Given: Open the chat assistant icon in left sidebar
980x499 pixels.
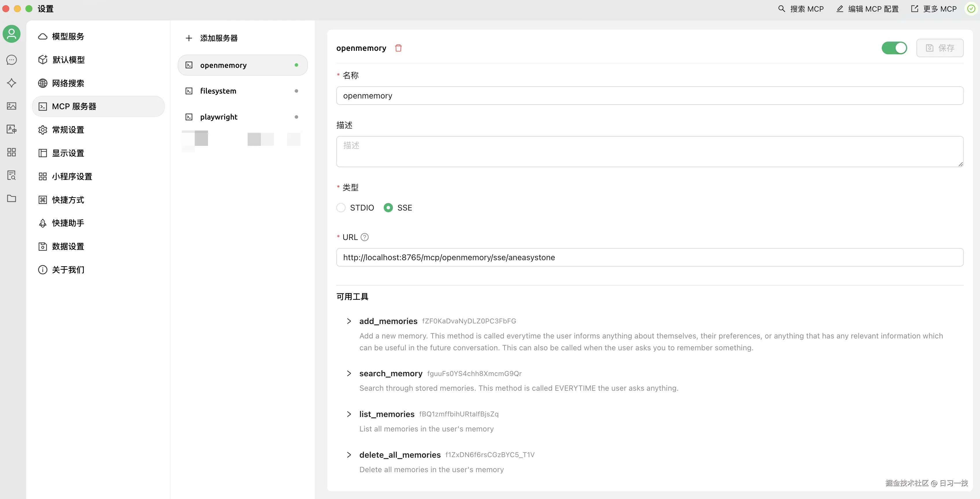Looking at the screenshot, I should click(x=12, y=60).
